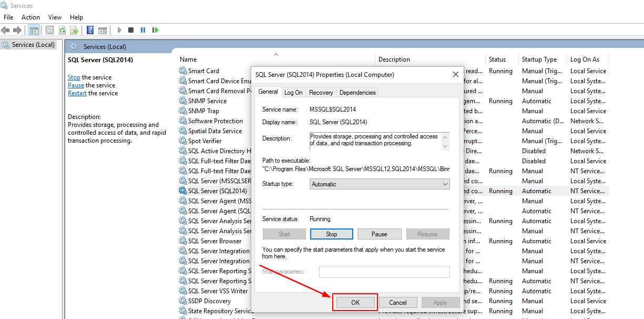Click the Restart Service icon in toolbar
This screenshot has width=644, height=319.
[x=155, y=30]
